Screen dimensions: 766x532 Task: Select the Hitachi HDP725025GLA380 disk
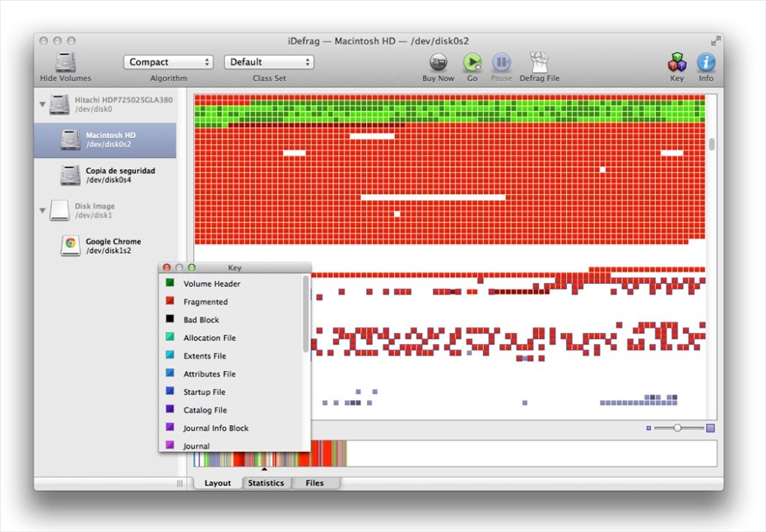pyautogui.click(x=105, y=105)
